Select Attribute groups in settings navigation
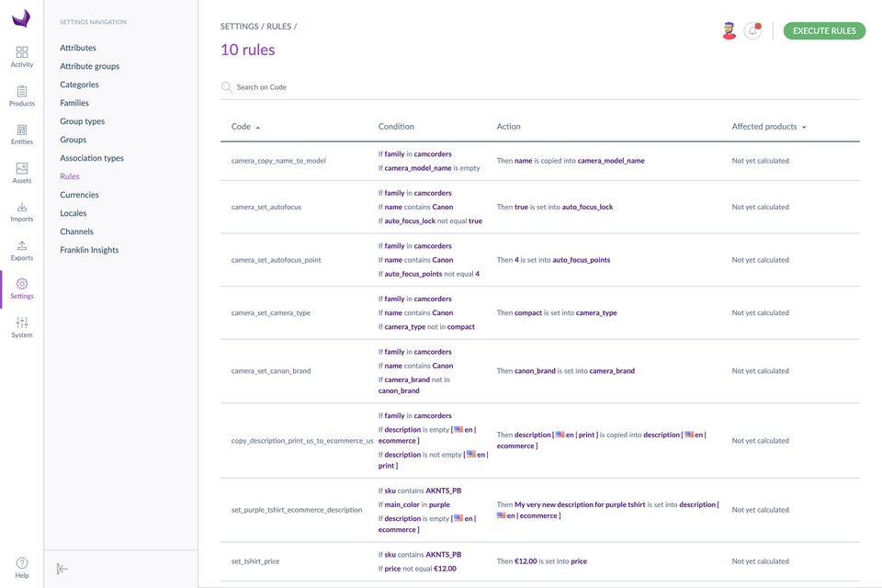 [89, 66]
